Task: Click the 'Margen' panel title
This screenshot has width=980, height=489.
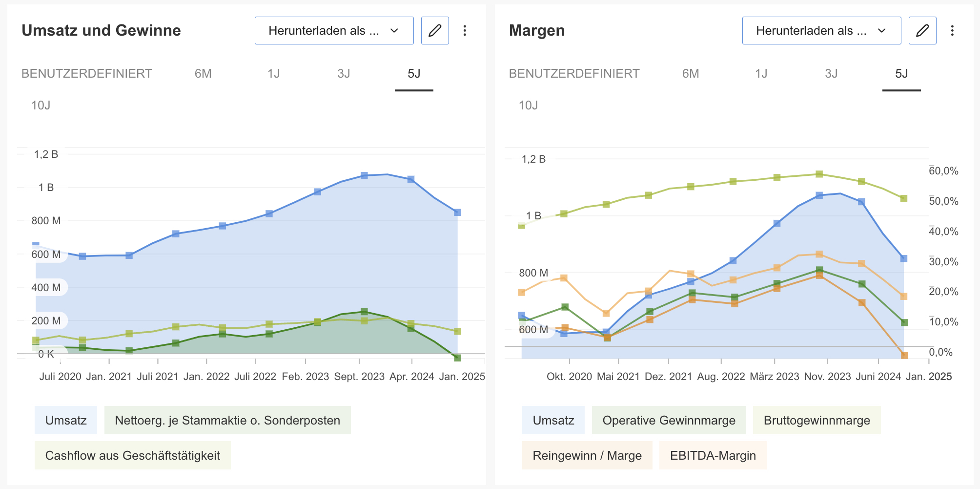Action: (537, 30)
